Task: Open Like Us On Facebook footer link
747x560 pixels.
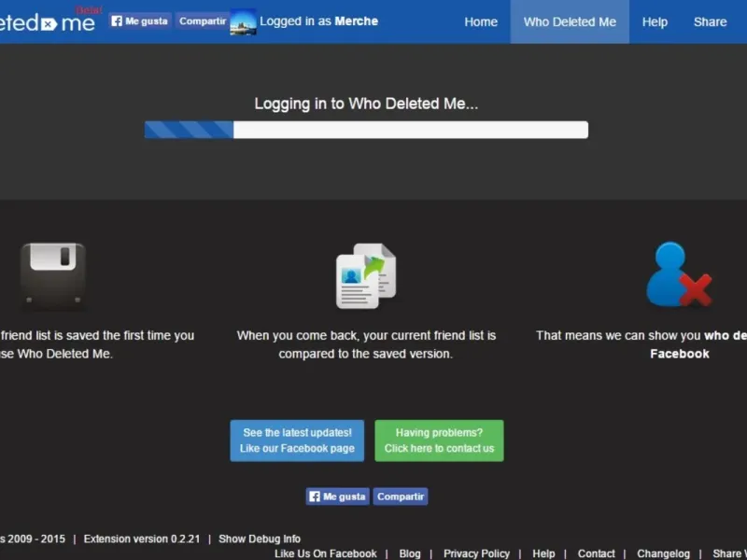Action: [x=325, y=553]
